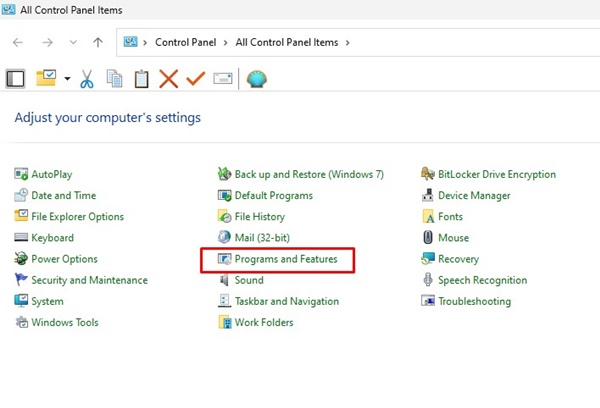Click the Control Panel icon in address bar

tap(130, 42)
